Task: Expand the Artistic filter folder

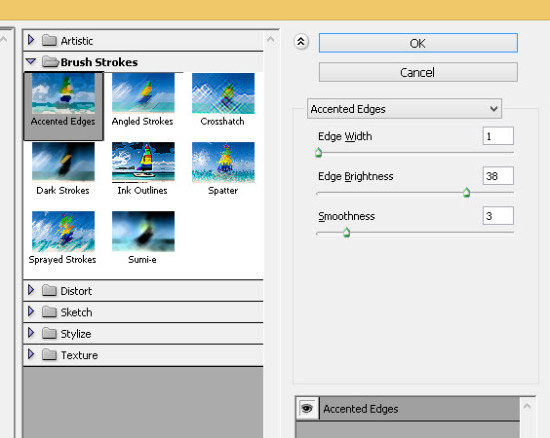Action: 31,40
